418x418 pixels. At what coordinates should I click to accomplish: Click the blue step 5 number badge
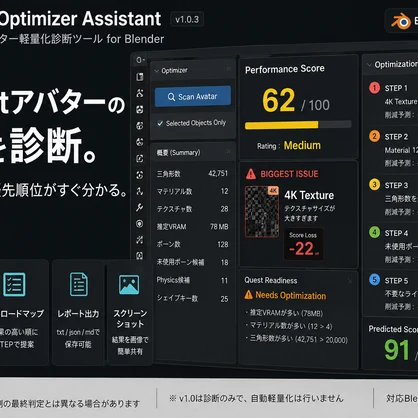[x=374, y=280]
